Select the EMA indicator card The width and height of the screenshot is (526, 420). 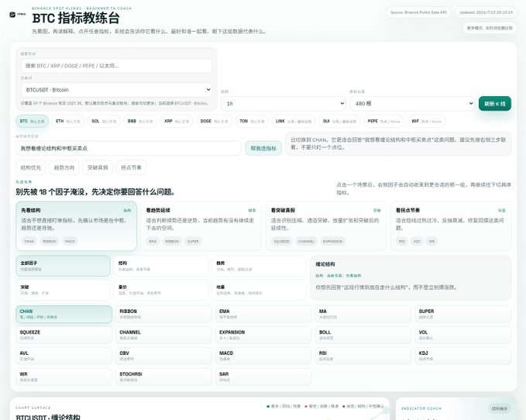click(263, 314)
